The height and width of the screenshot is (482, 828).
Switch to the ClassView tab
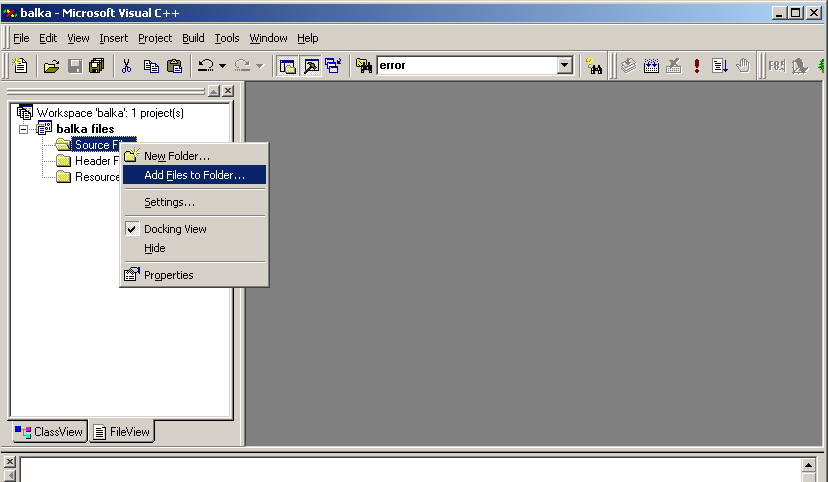pyautogui.click(x=49, y=432)
